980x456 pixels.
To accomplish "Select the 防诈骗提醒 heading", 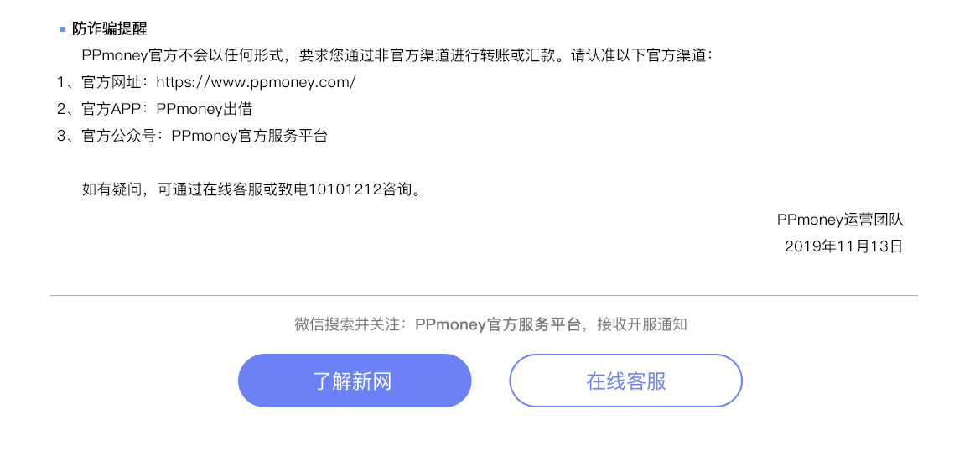I will click(109, 28).
